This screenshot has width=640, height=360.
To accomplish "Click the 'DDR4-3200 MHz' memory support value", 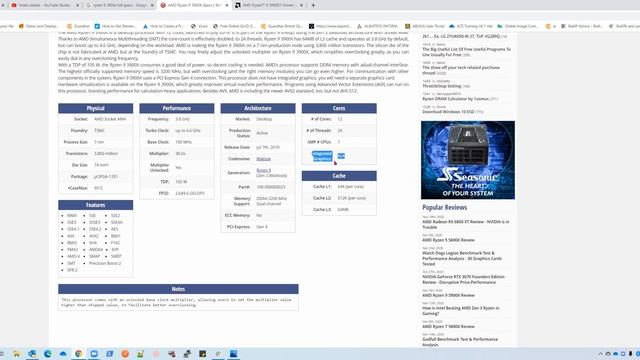I will click(271, 198).
